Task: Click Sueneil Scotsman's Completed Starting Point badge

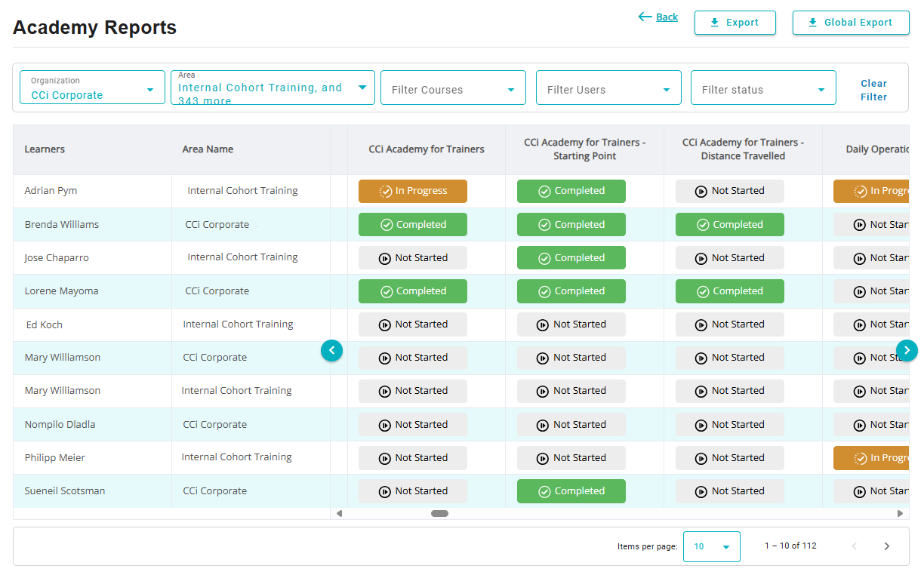Action: (x=571, y=491)
